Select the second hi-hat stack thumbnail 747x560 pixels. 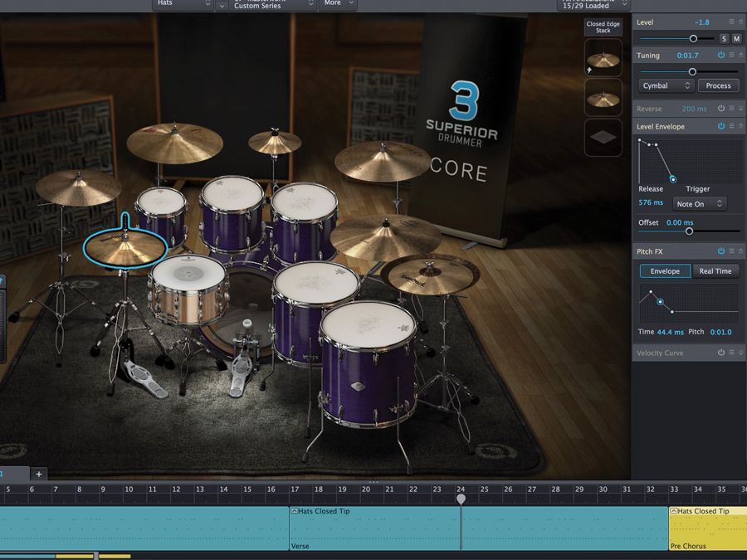coord(603,98)
